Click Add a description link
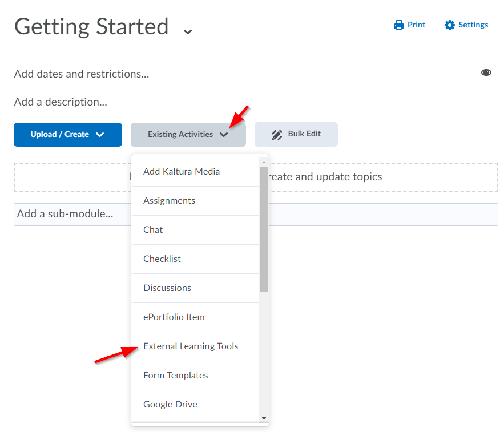504x432 pixels. pos(61,102)
